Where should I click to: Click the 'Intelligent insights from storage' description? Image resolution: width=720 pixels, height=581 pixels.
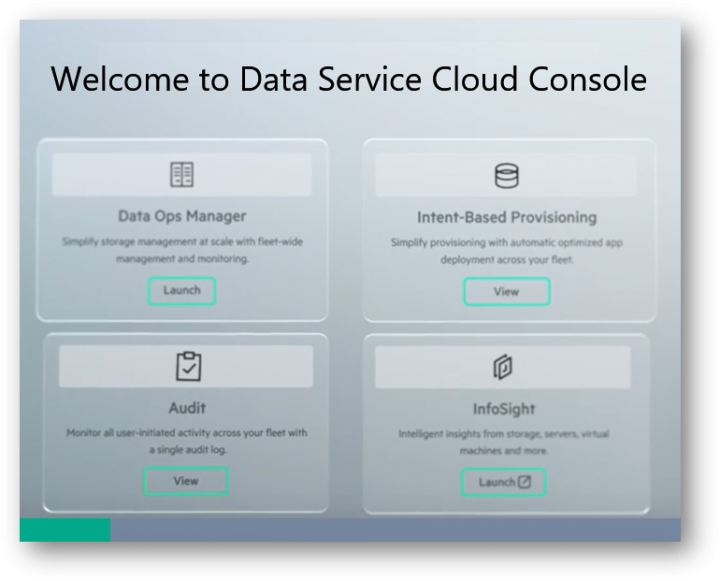504,442
